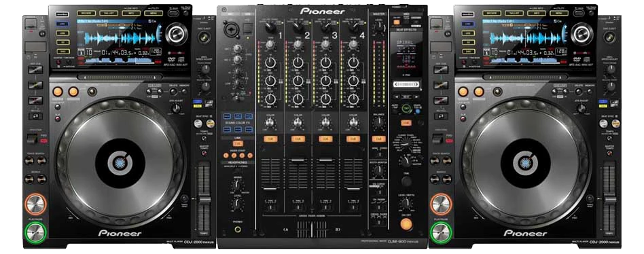644x254 pixels.
Task: Open BROWSE on the left deck display
Action: tap(86, 13)
